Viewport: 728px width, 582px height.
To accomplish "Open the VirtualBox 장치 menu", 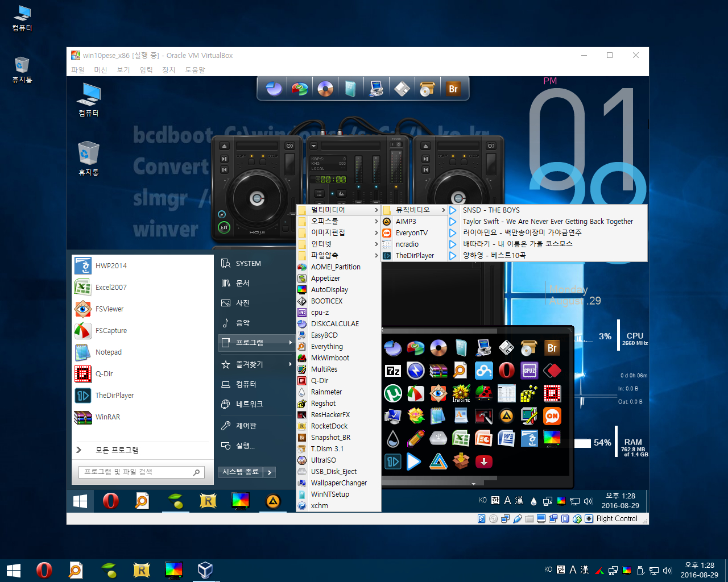I will (169, 69).
